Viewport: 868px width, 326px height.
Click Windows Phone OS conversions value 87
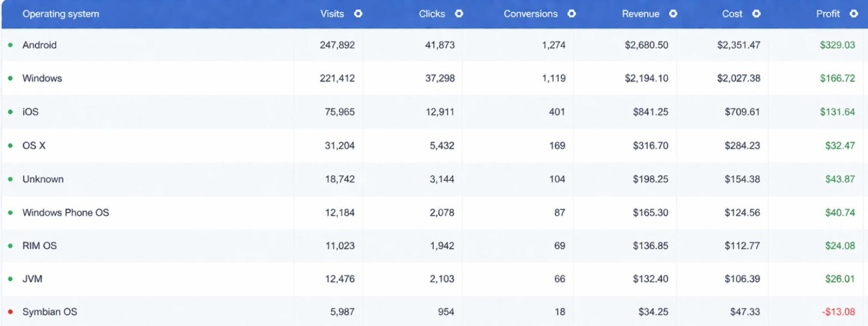[559, 213]
